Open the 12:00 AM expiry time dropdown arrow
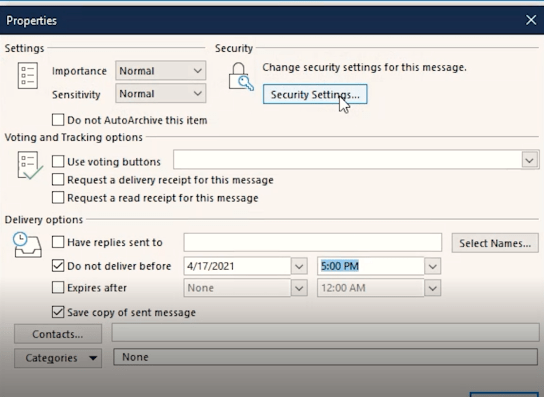Screen dimensions: 544x397 [x=432, y=288]
